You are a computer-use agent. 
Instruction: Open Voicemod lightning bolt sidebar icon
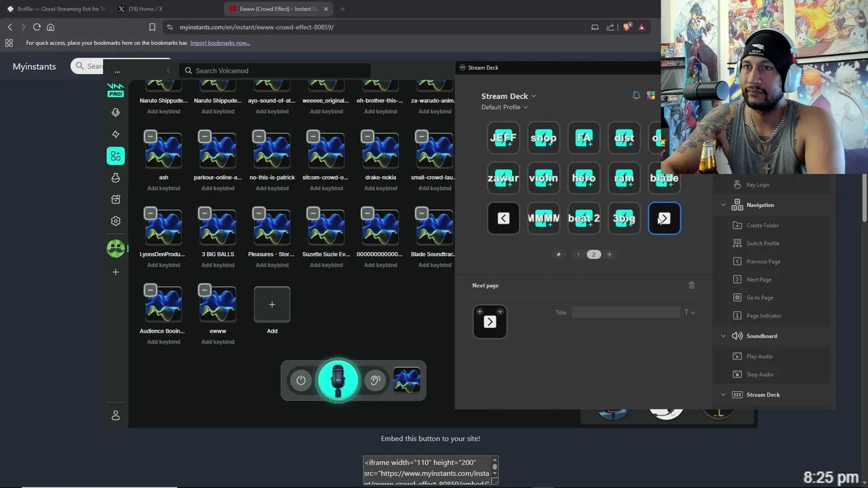[115, 134]
